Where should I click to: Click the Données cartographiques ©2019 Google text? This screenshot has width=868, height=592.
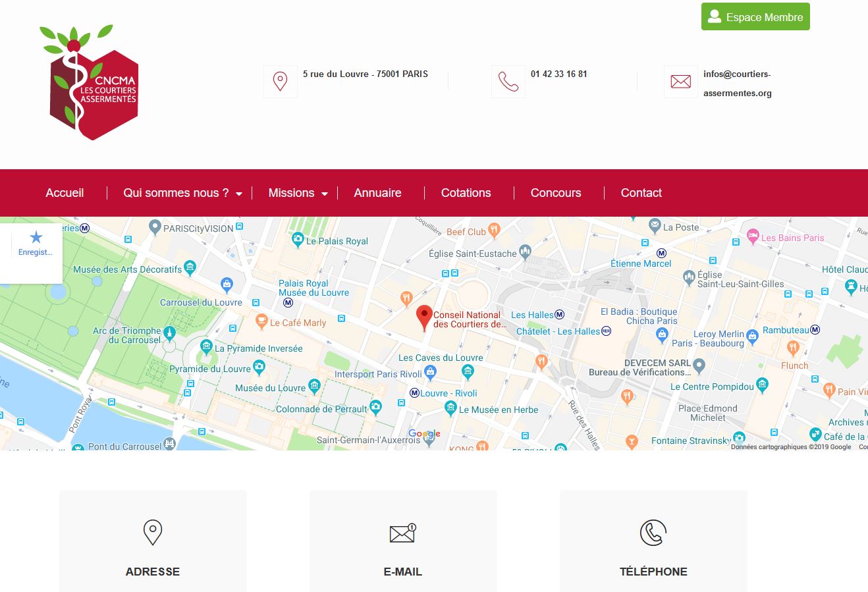pos(791,446)
